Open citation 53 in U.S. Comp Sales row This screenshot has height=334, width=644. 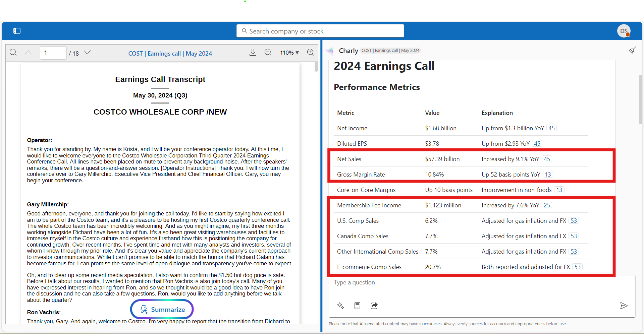tap(574, 221)
